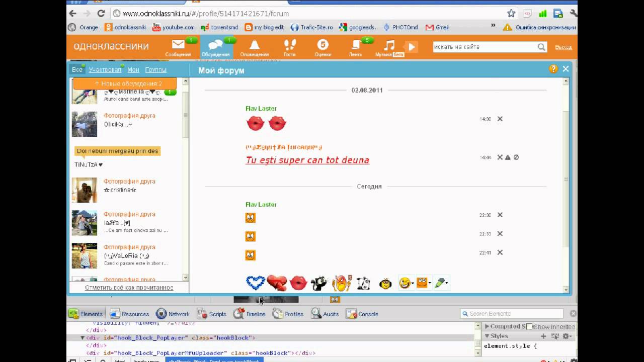Click the orange play button next to Музыка
Screen dimensions: 644x362
[x=411, y=47]
